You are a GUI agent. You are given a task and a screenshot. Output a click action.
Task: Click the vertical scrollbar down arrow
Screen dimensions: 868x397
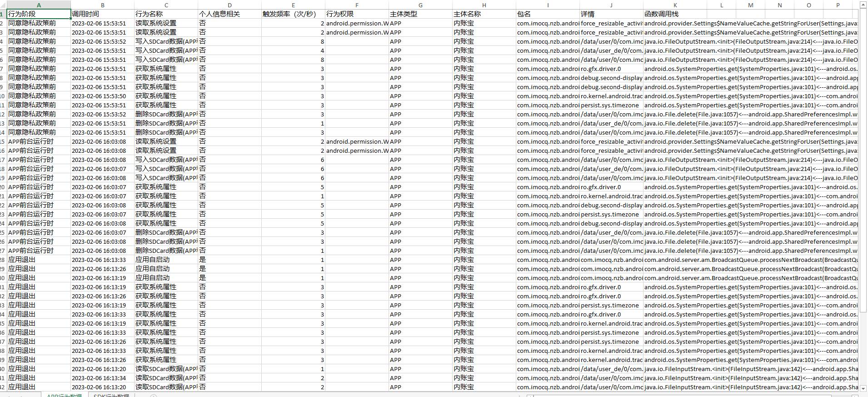click(863, 388)
